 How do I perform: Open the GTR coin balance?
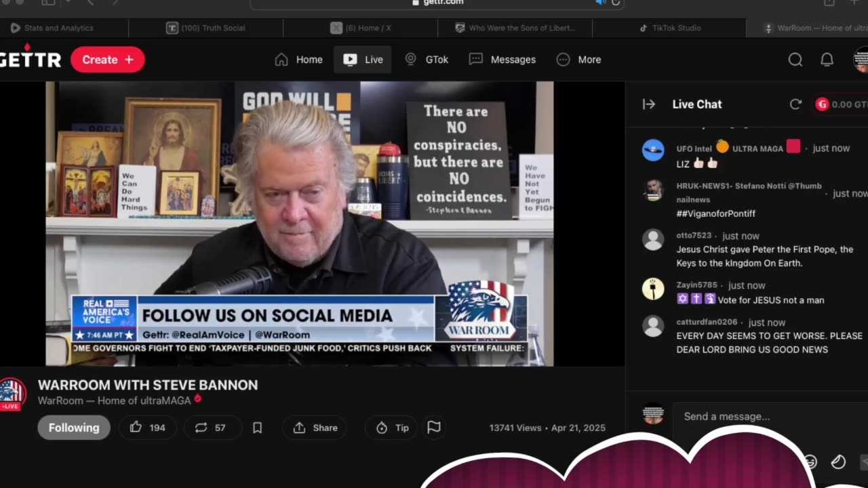pos(842,104)
